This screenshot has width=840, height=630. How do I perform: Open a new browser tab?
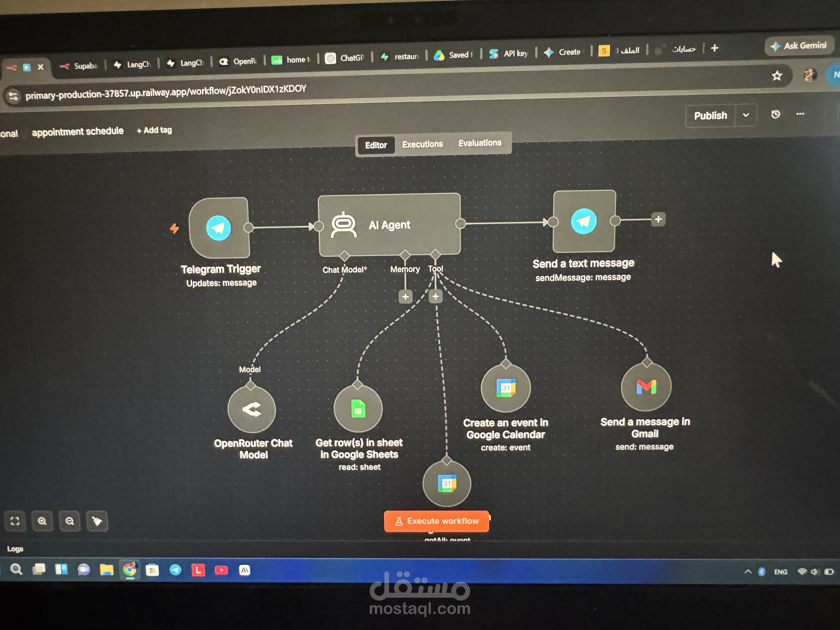[x=714, y=48]
